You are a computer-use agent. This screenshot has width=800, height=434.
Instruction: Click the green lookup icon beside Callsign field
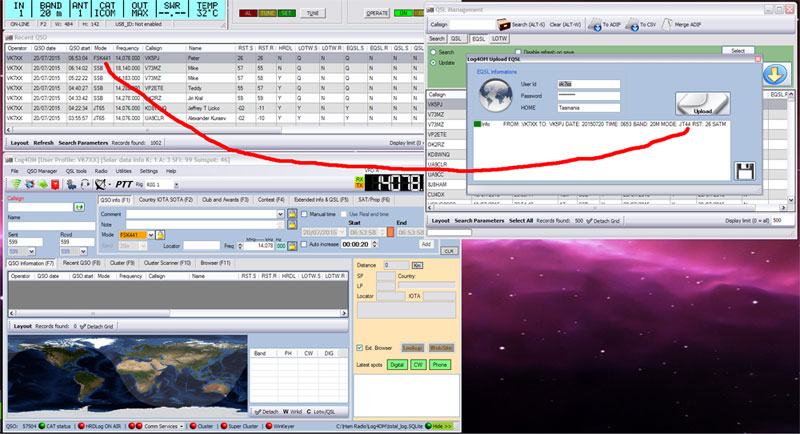pos(79,207)
